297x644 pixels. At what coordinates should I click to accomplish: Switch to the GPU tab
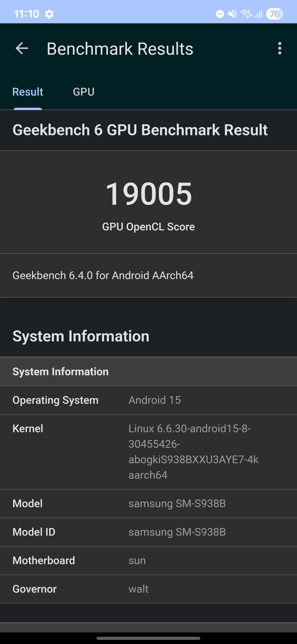[84, 92]
